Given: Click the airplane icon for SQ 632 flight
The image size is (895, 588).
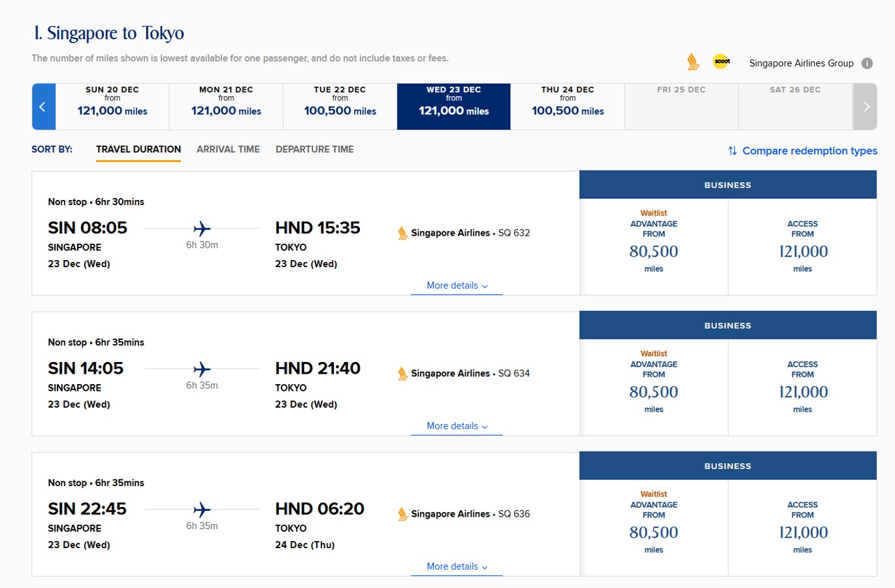Looking at the screenshot, I should point(202,229).
